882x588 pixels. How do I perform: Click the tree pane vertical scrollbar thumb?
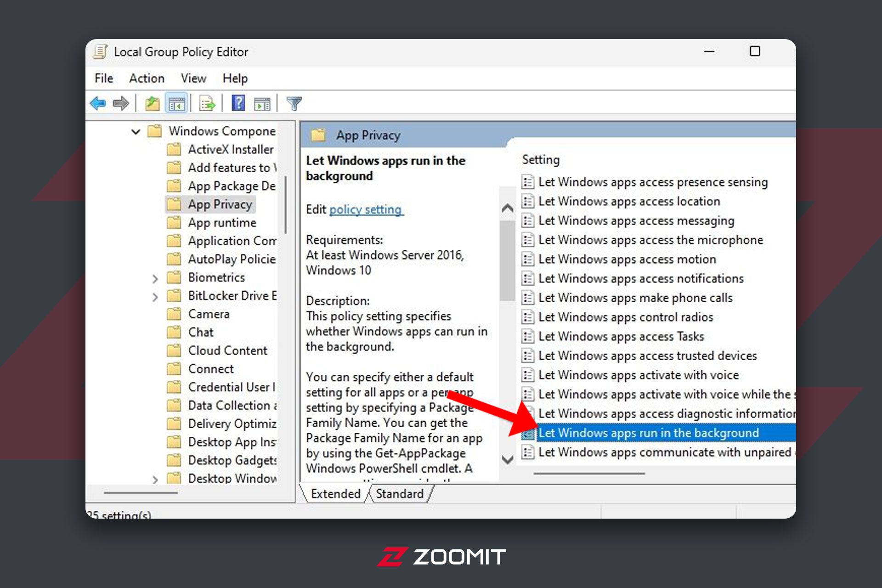coord(286,205)
